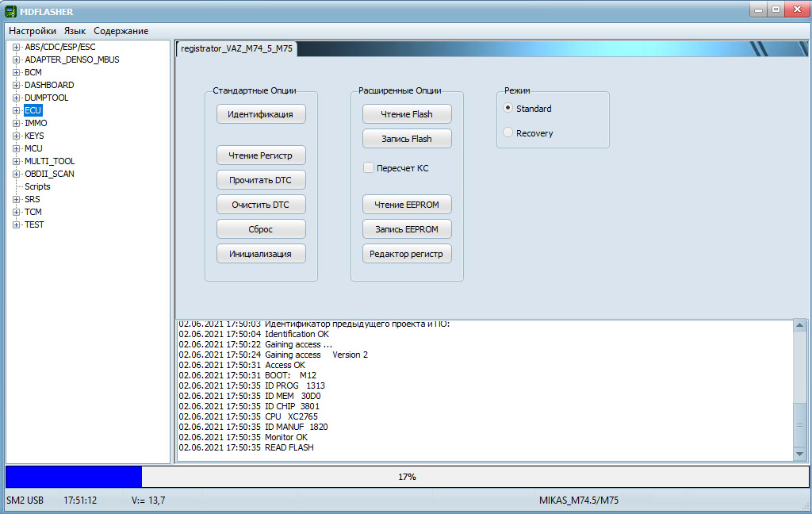Screen dimensions: 812x514
Task: Click the Access OK log line
Action: 242,366
